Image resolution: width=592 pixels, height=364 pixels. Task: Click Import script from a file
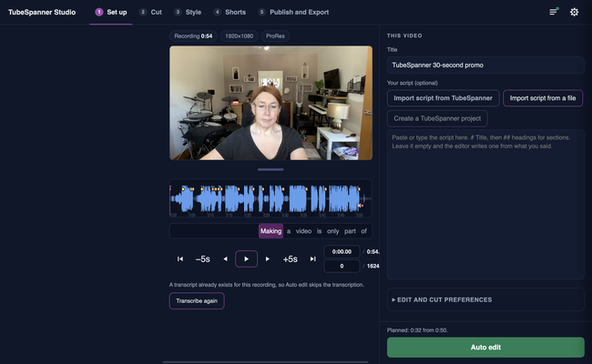(543, 98)
